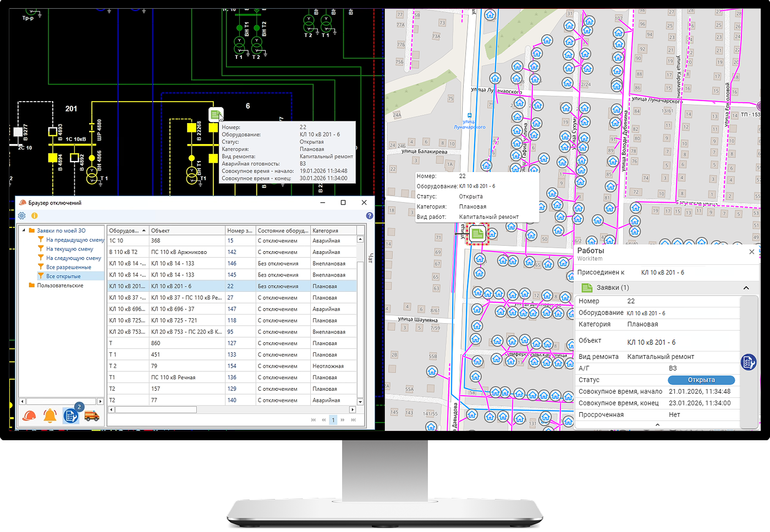Image resolution: width=770 pixels, height=532 pixels.
Task: Collapse the Заявки (1) section
Action: tap(746, 288)
